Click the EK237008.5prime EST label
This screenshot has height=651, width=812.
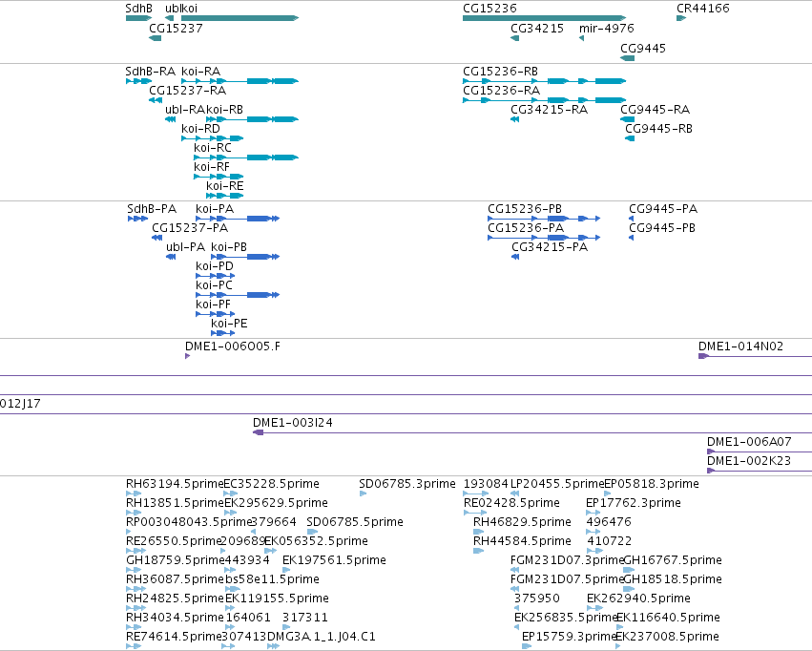click(x=667, y=638)
